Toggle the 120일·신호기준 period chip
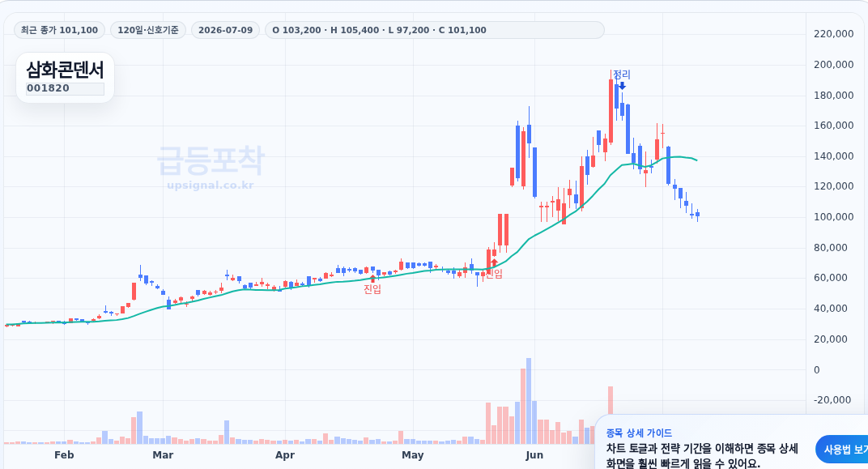The image size is (868, 469). (148, 30)
